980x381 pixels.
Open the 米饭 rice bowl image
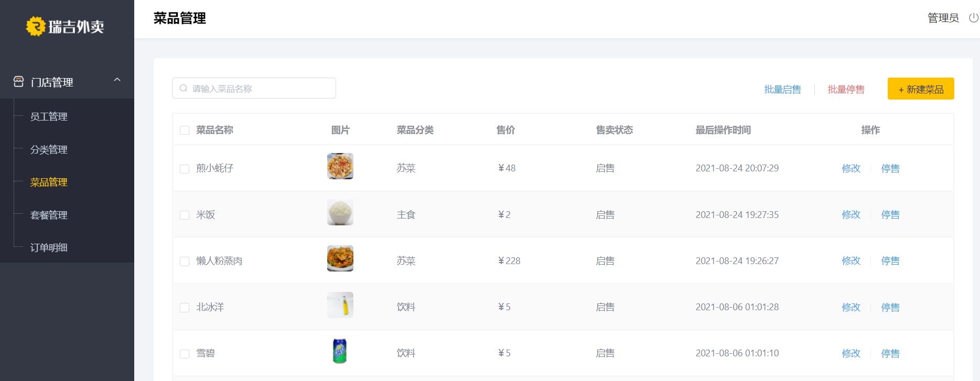point(340,212)
